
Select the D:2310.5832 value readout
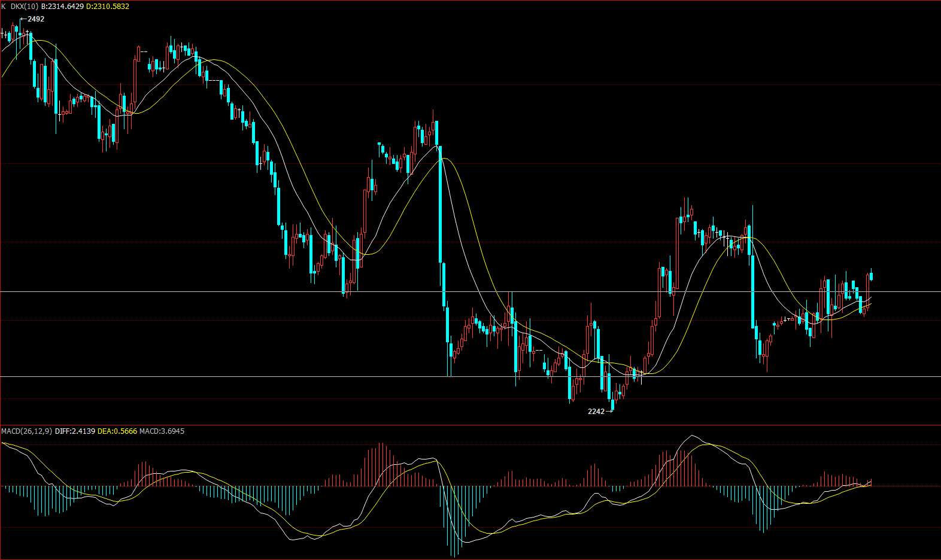coord(108,7)
